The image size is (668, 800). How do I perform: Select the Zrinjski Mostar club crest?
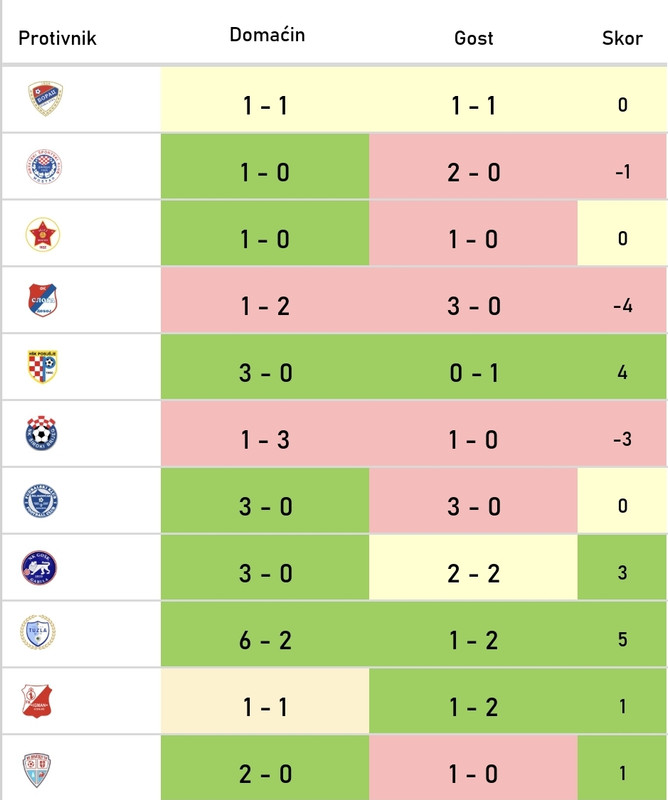(44, 166)
